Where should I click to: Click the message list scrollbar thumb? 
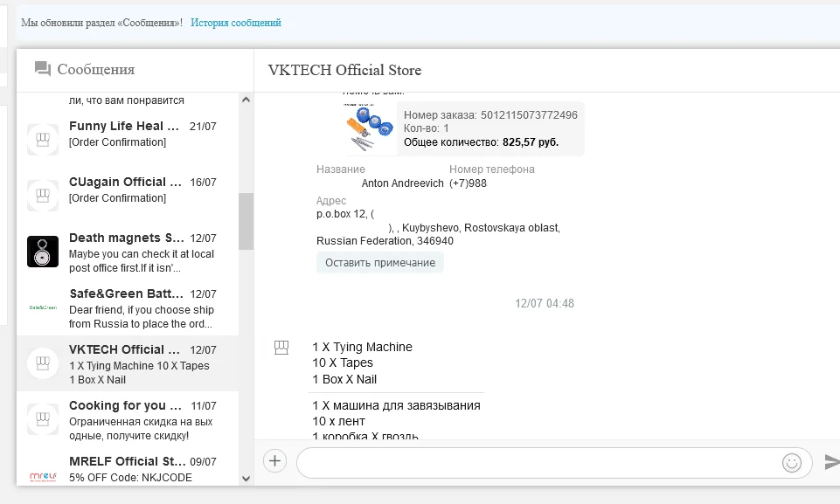coord(246,221)
